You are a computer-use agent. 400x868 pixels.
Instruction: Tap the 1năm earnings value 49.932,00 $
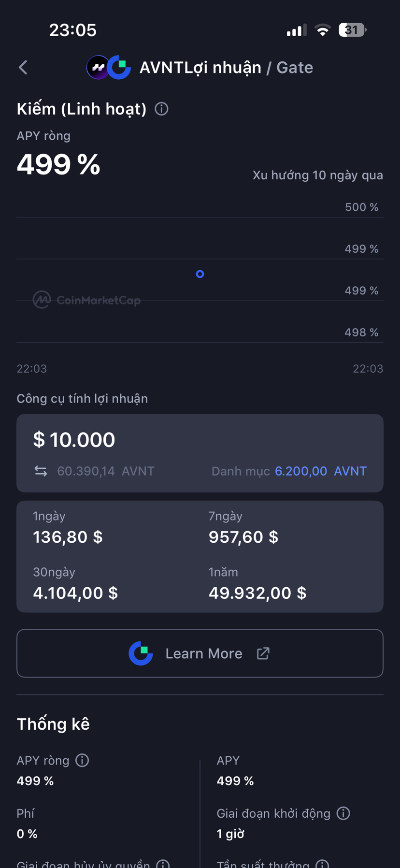point(257,593)
